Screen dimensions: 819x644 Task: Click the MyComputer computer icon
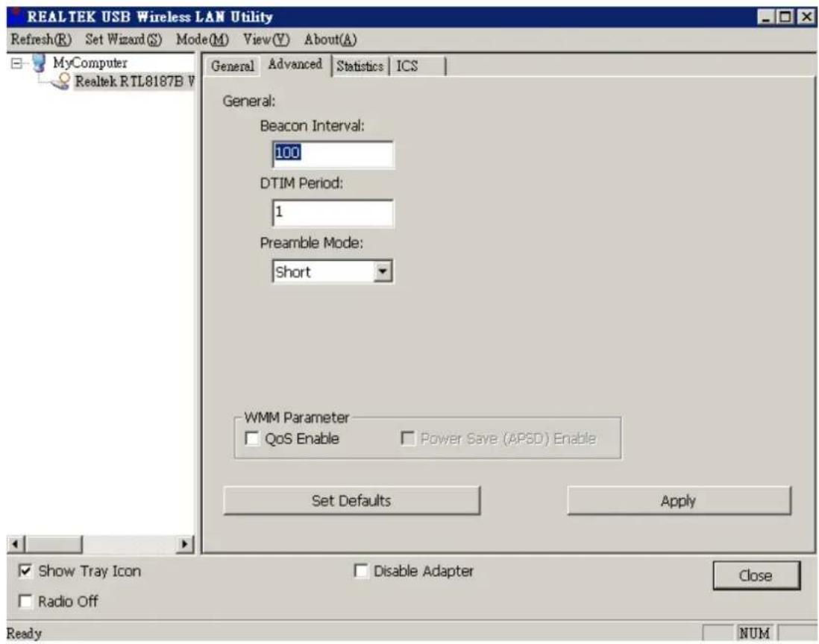(x=39, y=63)
